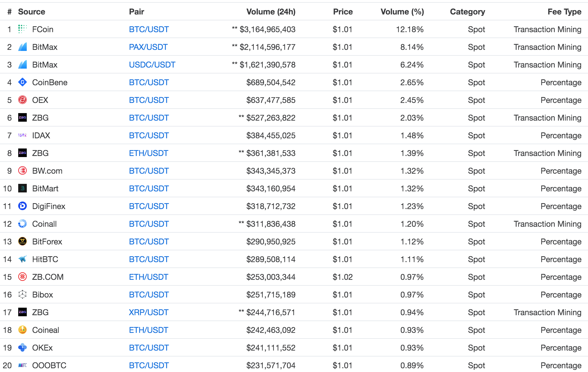Sort by Volume (24h) column header
Viewport: 588px width, 372px height.
coord(271,12)
